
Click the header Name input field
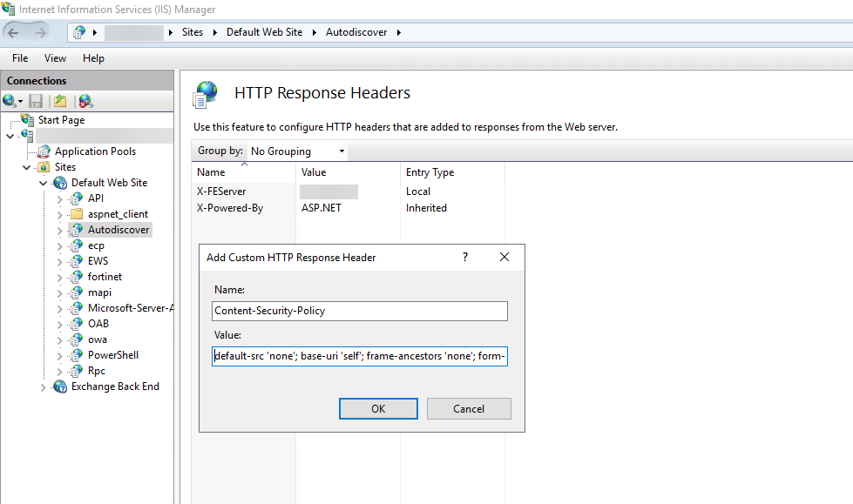pos(359,311)
